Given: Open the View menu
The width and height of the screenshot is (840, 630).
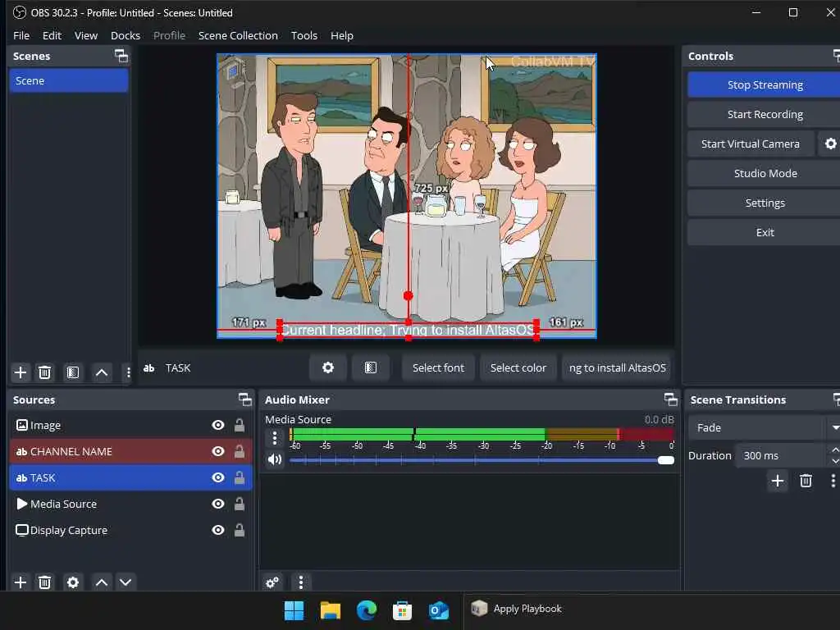Looking at the screenshot, I should [85, 35].
